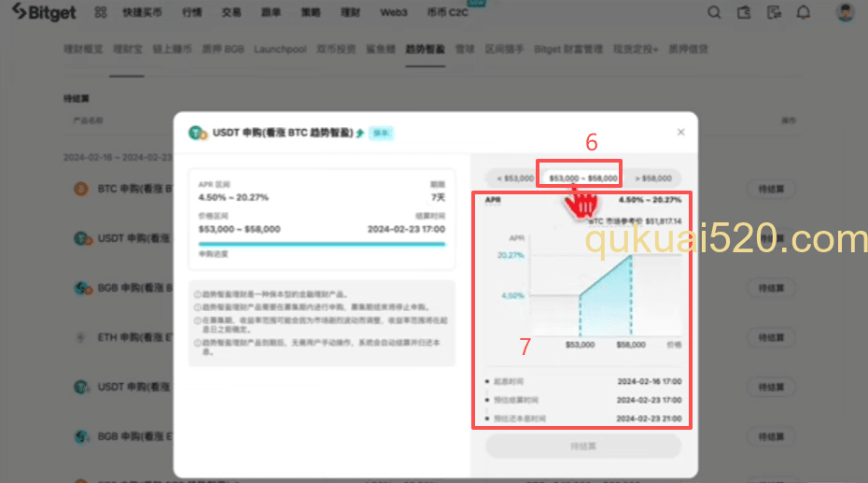This screenshot has height=483, width=868.
Task: Click the $58,000 axis label on chart
Action: click(631, 345)
